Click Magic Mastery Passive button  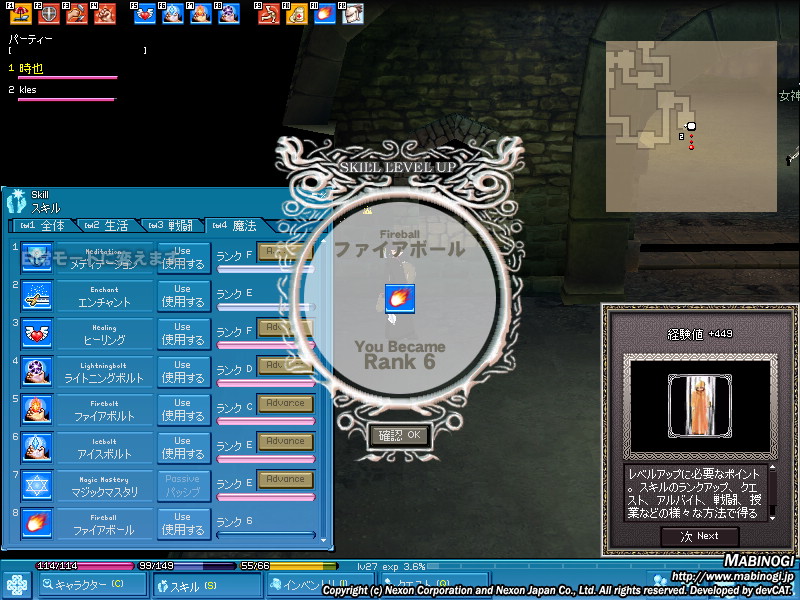tap(183, 486)
